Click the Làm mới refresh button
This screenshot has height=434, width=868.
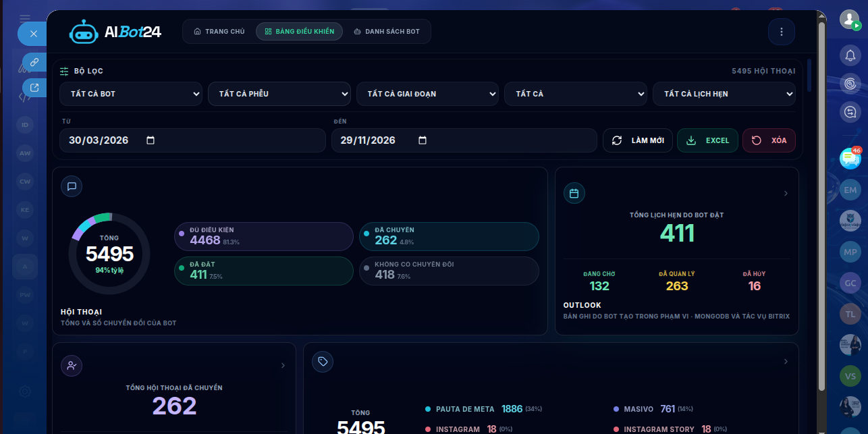(x=637, y=140)
